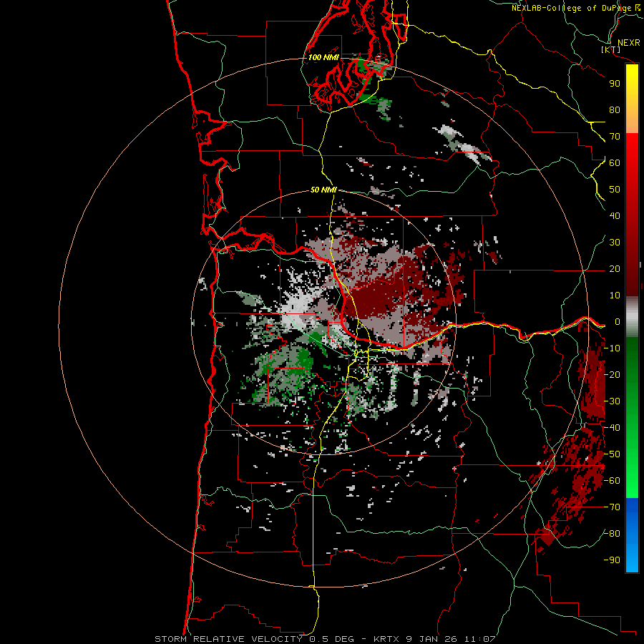Click the -40 knot scale label
The width and height of the screenshot is (644, 644).
[612, 428]
